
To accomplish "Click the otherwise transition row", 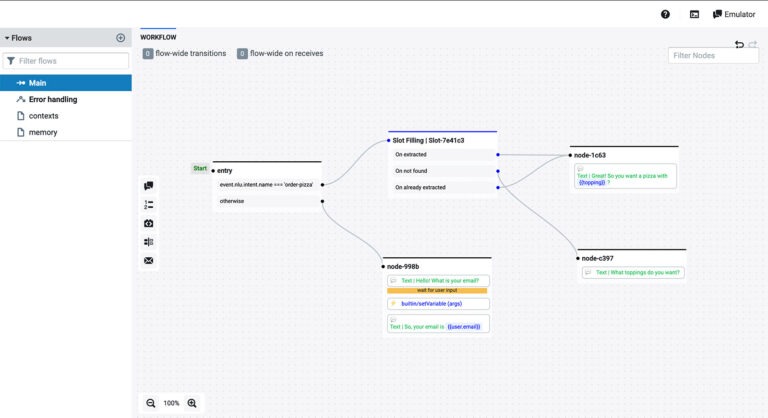I will (x=268, y=201).
